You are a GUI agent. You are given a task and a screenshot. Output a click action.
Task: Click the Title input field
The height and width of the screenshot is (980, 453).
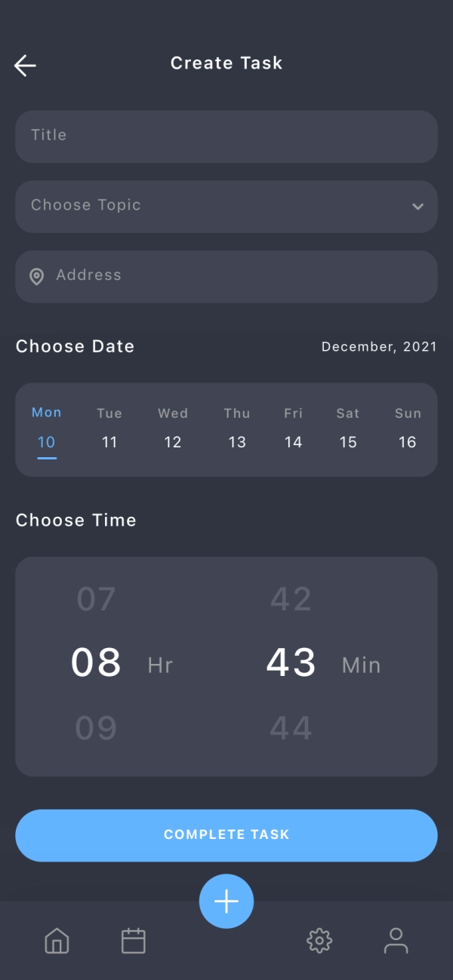click(x=226, y=136)
